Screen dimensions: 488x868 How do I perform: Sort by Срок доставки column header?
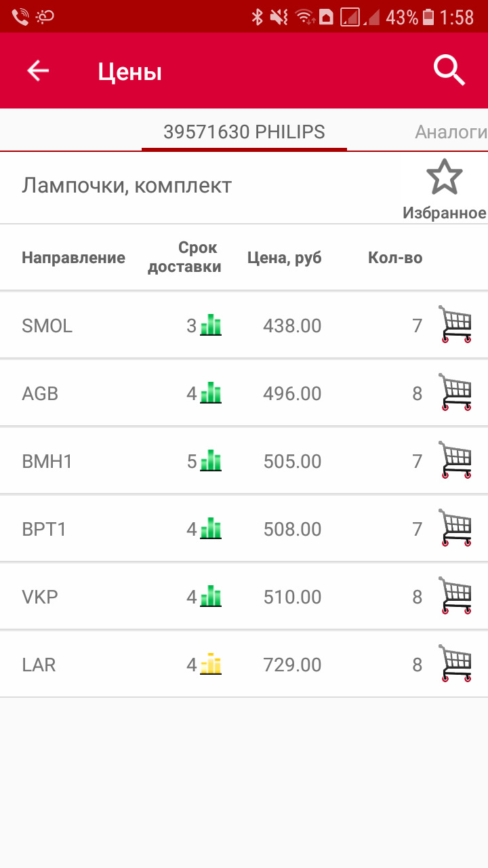click(184, 258)
